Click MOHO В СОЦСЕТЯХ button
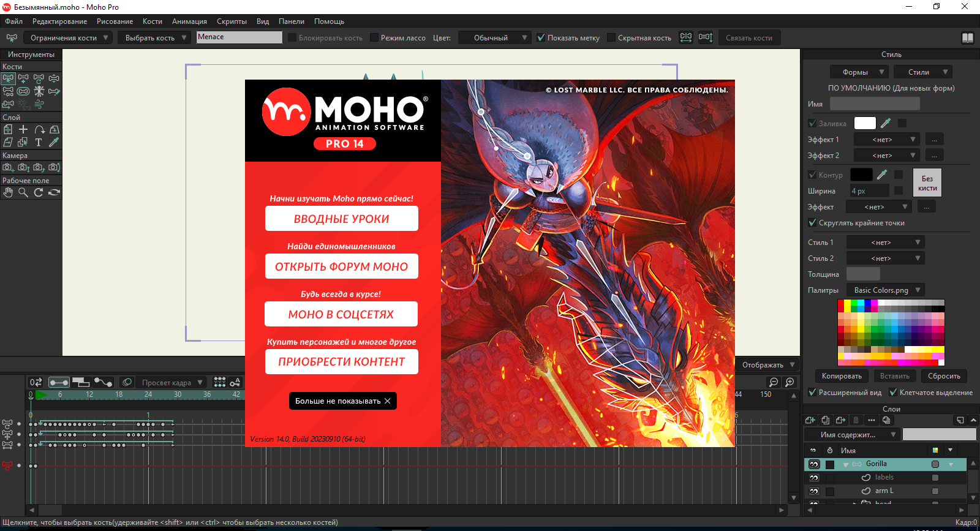The height and width of the screenshot is (531, 980). pos(341,314)
